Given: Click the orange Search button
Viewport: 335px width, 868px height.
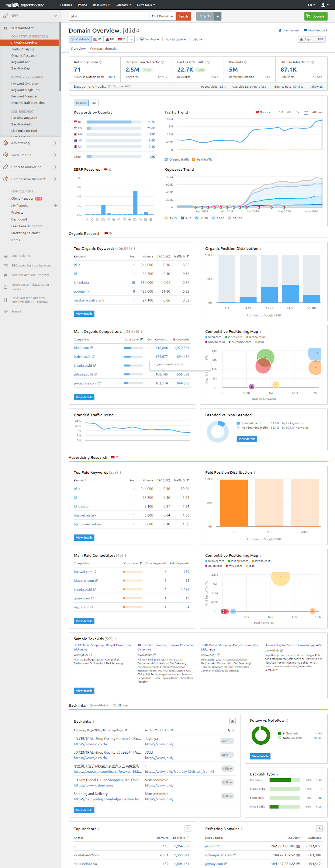Looking at the screenshot, I should point(183,16).
